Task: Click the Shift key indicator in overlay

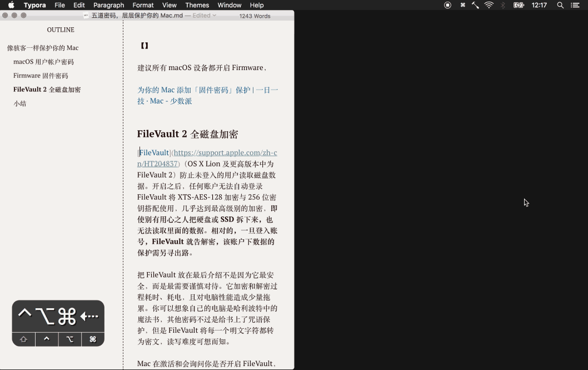Action: click(24, 339)
